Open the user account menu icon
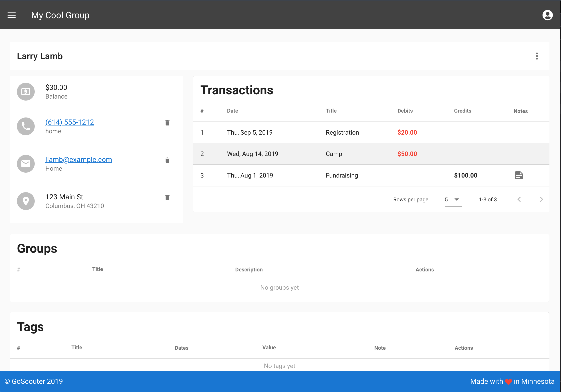This screenshot has height=392, width=561. coord(547,15)
